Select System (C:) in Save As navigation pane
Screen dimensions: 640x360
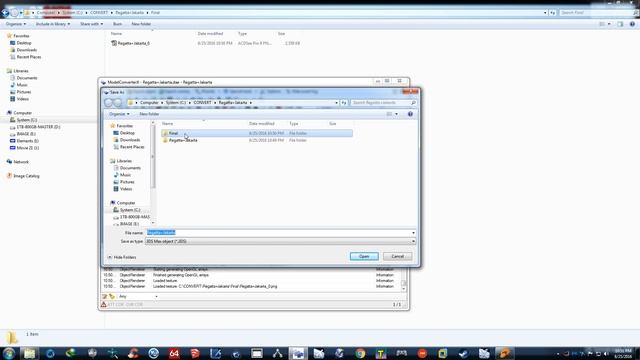pyautogui.click(x=129, y=210)
